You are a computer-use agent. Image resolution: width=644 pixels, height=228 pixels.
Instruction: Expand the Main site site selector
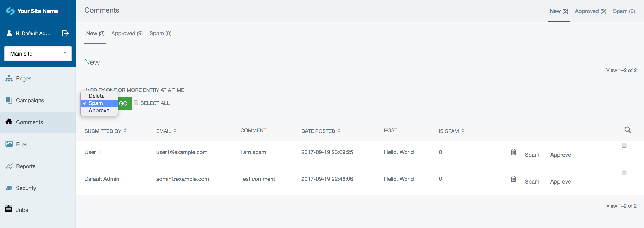(38, 53)
